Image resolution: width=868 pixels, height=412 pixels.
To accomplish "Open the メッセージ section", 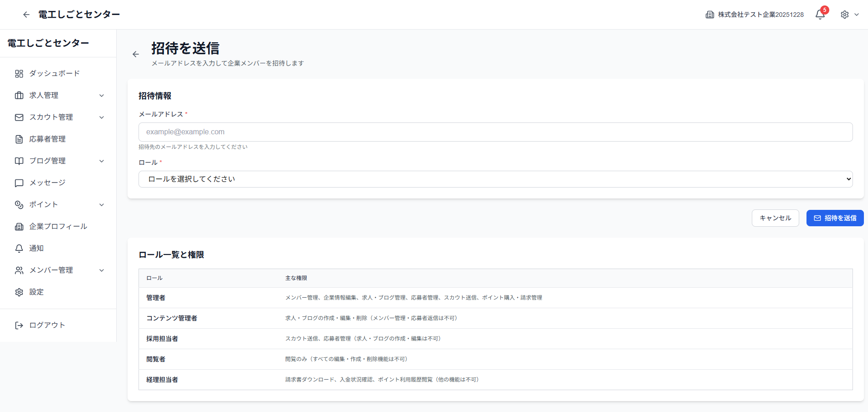I will pos(47,183).
